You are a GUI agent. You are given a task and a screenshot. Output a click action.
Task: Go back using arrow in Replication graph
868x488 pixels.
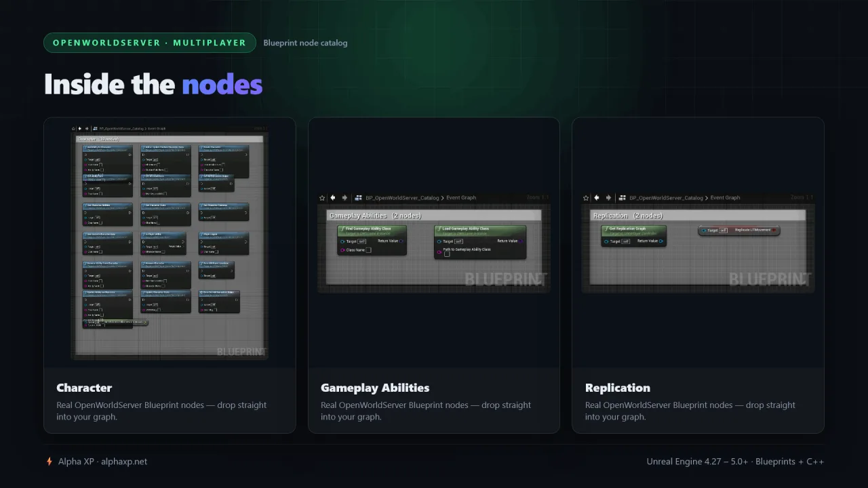click(x=597, y=198)
